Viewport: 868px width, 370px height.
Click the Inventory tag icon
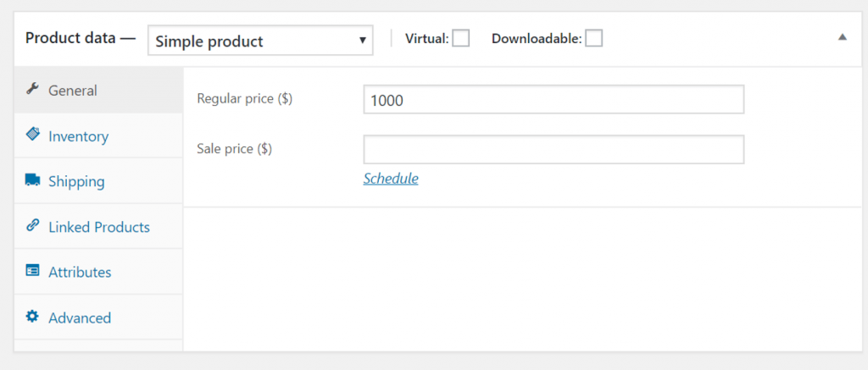click(x=32, y=135)
